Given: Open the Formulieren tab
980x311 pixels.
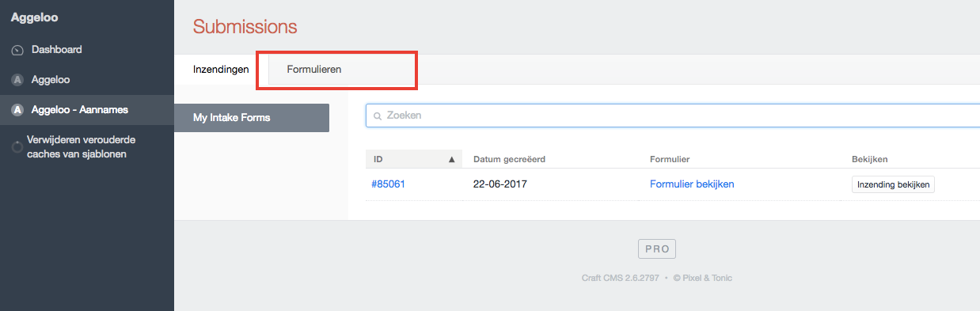Looking at the screenshot, I should (313, 70).
